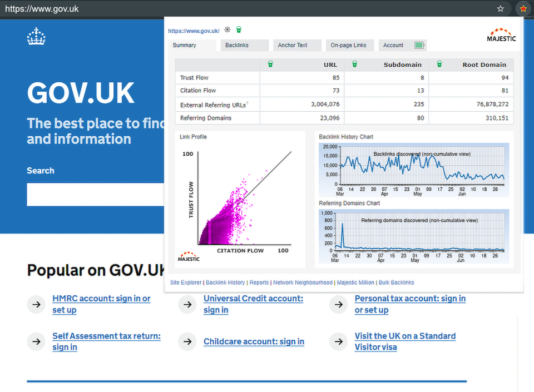Switch to the Backlinks tab
Viewport: 534px width, 392px height.
[244, 46]
